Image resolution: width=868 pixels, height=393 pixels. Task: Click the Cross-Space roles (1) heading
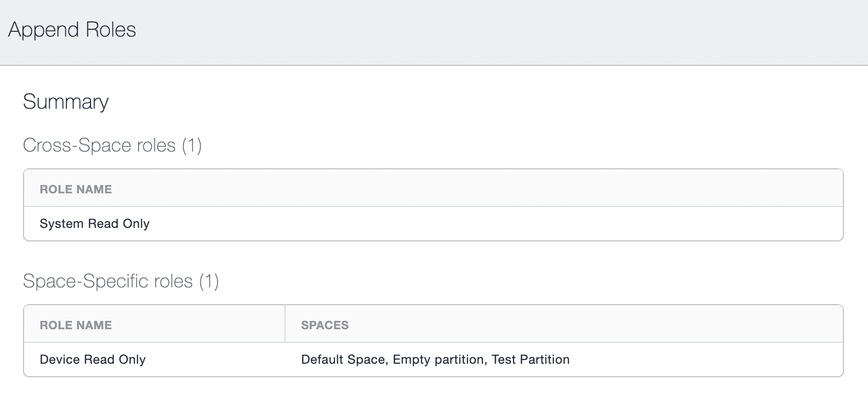click(x=113, y=145)
